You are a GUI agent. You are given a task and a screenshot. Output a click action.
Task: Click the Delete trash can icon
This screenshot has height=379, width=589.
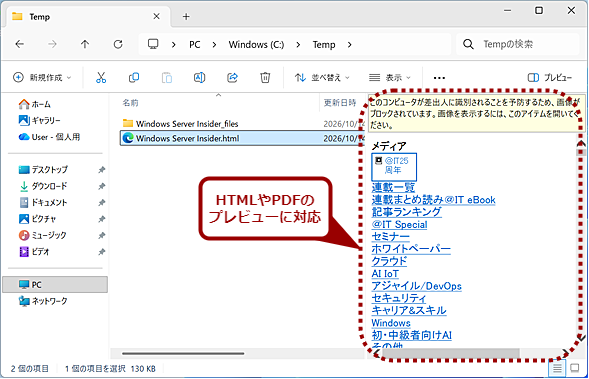click(265, 78)
